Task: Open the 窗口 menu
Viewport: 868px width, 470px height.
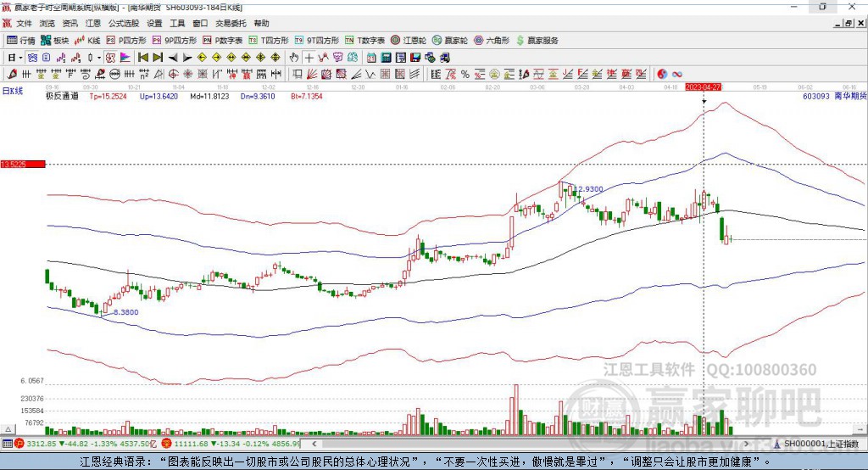Action: pyautogui.click(x=200, y=23)
